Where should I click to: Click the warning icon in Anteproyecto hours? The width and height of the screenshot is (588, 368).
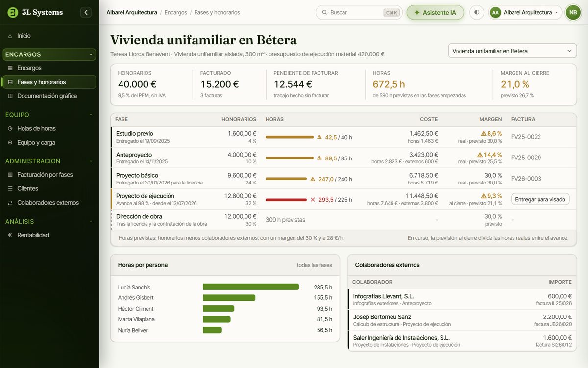(x=319, y=158)
